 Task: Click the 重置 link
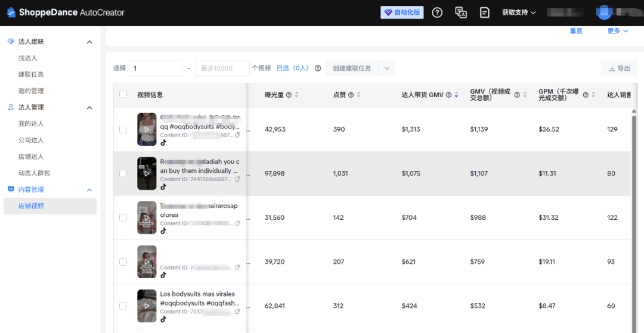(x=576, y=31)
